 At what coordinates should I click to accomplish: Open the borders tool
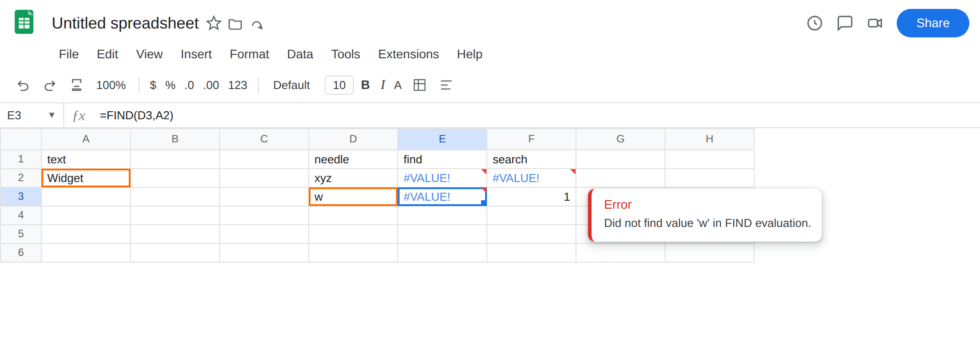[420, 85]
